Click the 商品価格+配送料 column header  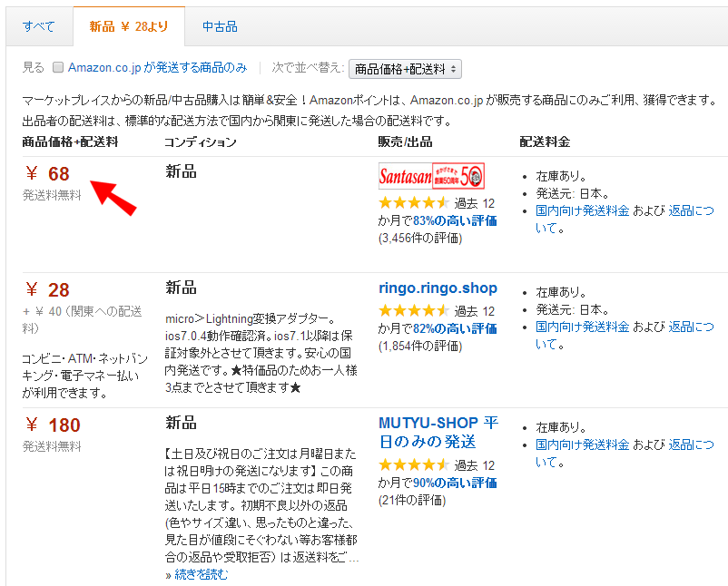70,142
